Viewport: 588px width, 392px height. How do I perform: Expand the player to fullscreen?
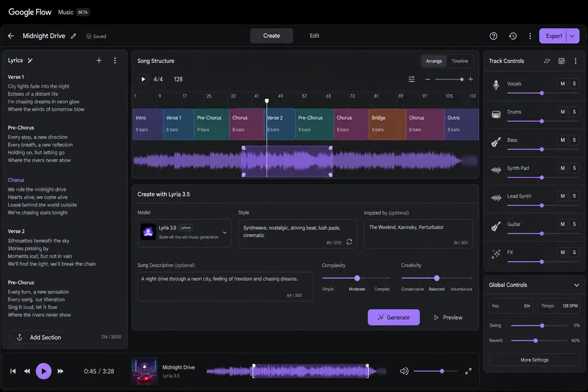point(469,371)
